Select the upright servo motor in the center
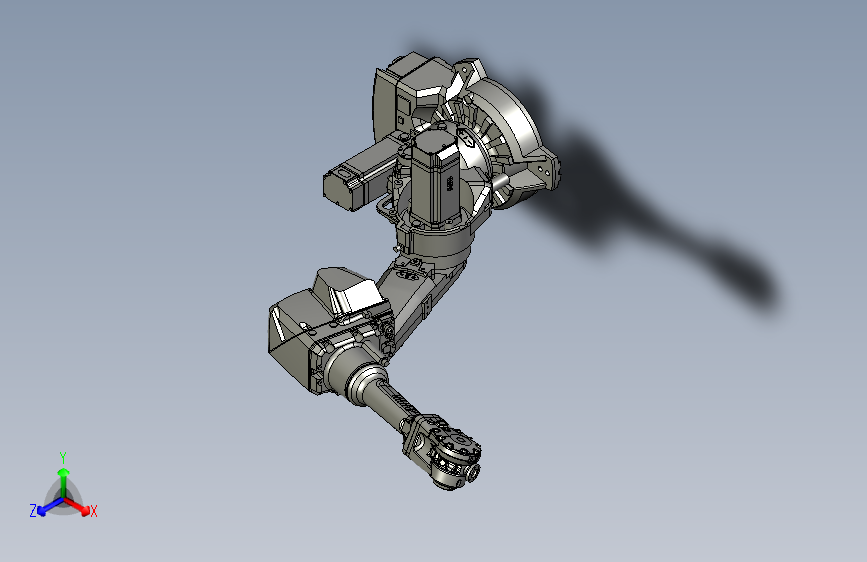This screenshot has width=867, height=562. [435, 177]
